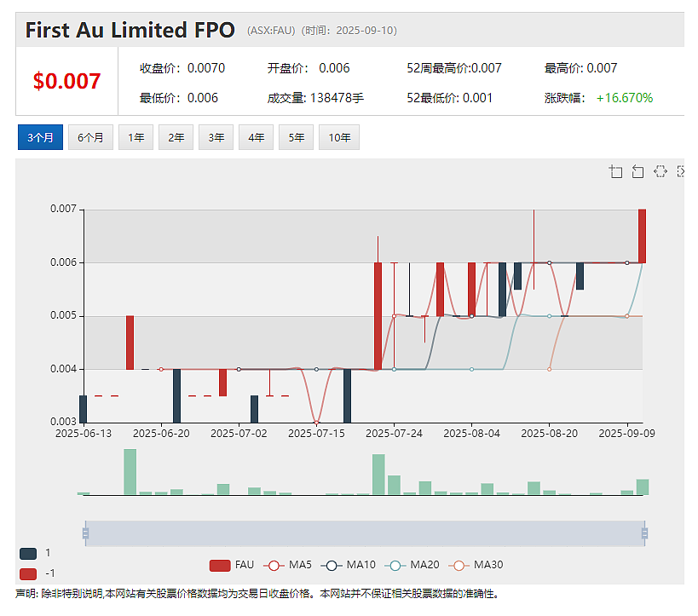This screenshot has width=698, height=616.
Task: Click the 2025-07-02 axis label
Action: [239, 434]
